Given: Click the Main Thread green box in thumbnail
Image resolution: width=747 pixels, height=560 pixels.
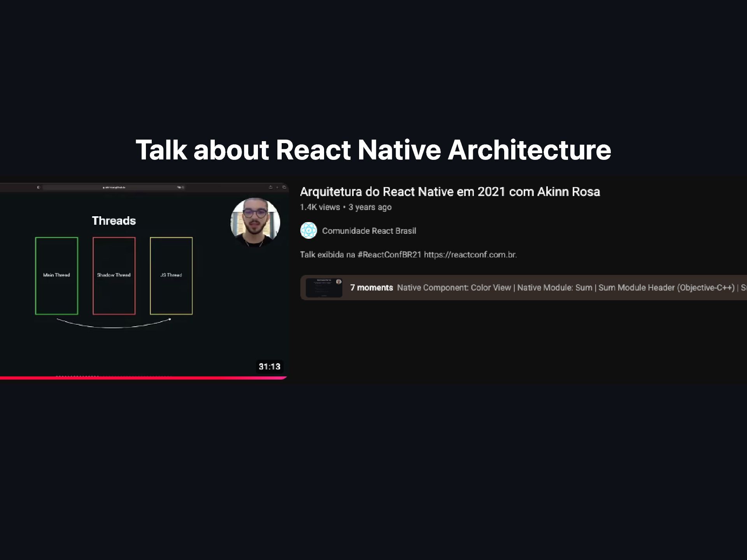Looking at the screenshot, I should point(56,276).
